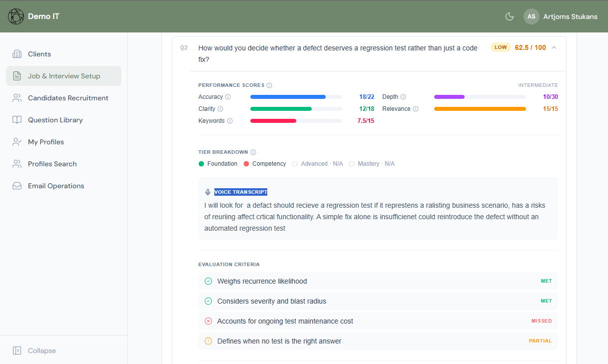Select Defines when no test is right answer

coord(378,341)
